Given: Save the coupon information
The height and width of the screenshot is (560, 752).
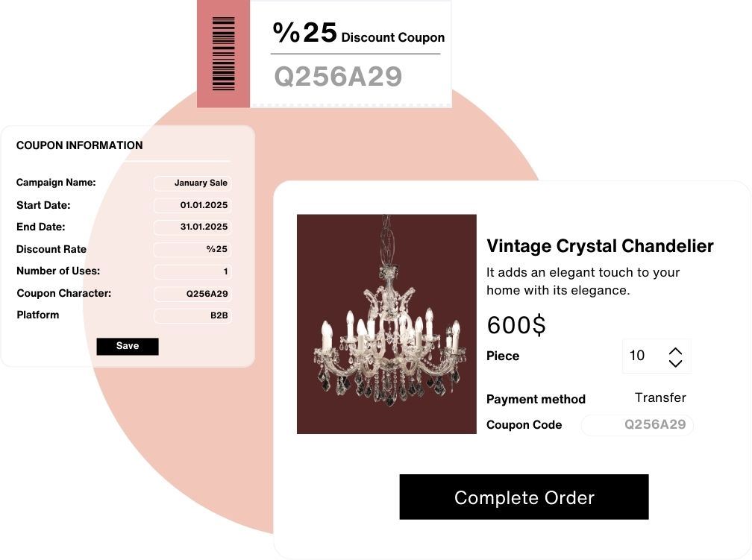Looking at the screenshot, I should (x=128, y=346).
